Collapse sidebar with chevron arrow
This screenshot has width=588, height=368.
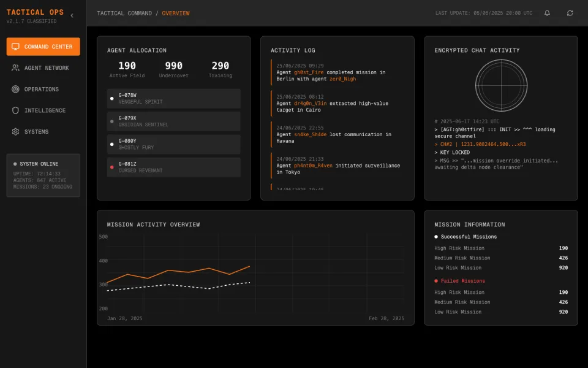click(72, 15)
